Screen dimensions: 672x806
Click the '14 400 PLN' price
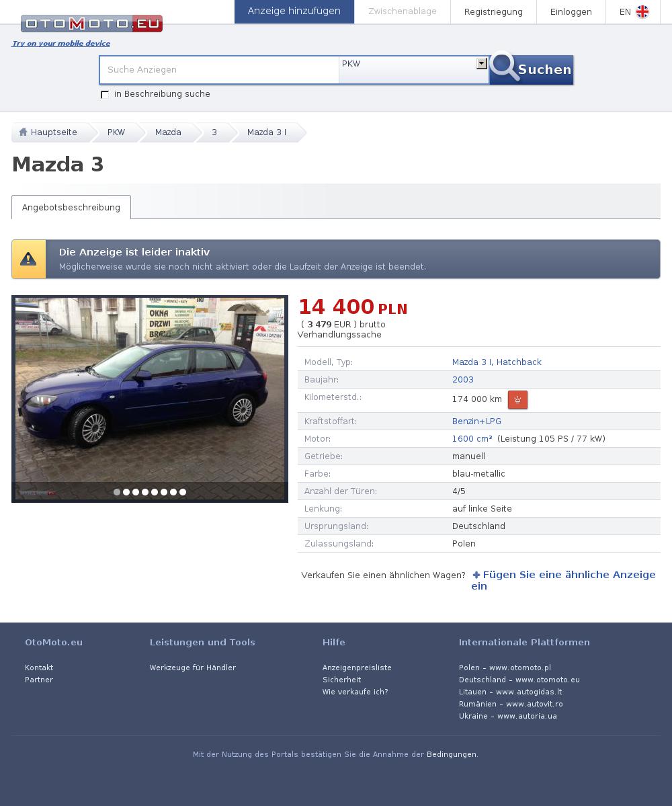point(353,307)
